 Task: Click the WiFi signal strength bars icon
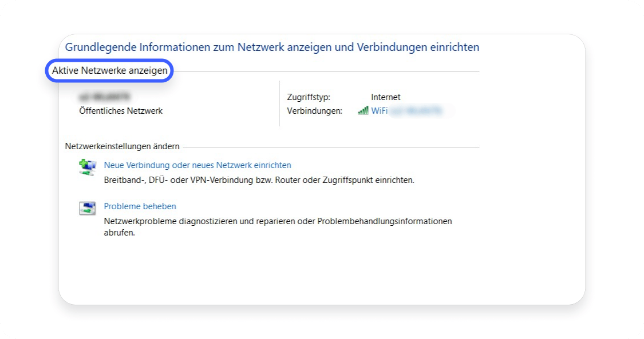coord(363,110)
